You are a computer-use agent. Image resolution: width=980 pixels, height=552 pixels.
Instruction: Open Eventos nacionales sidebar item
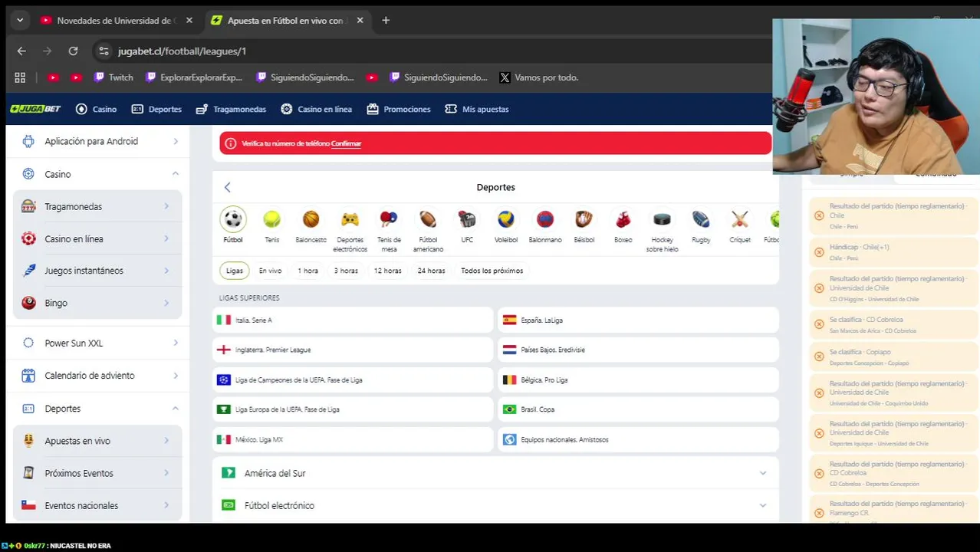97,505
